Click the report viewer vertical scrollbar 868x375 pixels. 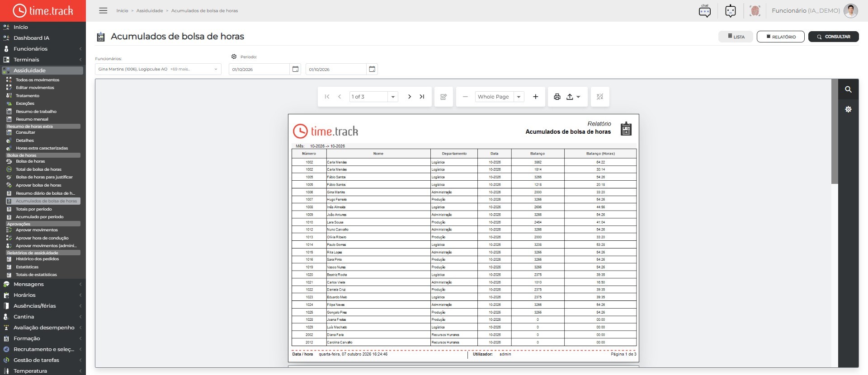pyautogui.click(x=835, y=131)
